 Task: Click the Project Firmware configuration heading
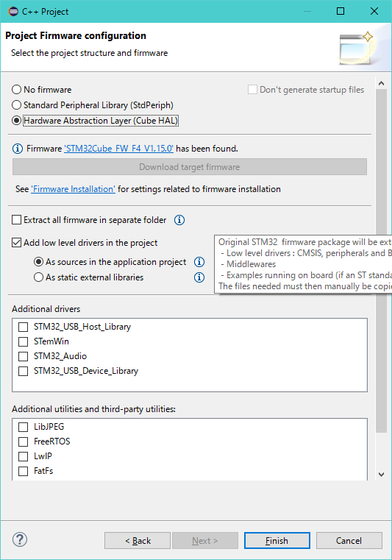pos(76,36)
